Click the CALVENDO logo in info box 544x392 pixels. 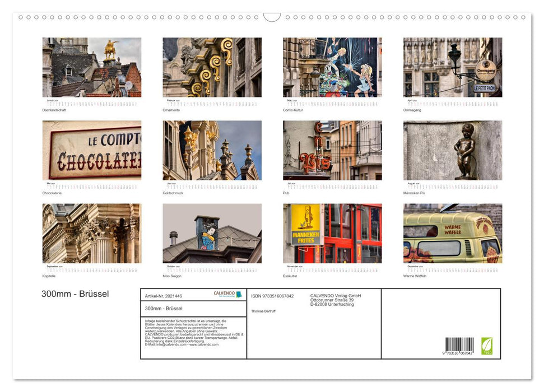click(x=227, y=294)
